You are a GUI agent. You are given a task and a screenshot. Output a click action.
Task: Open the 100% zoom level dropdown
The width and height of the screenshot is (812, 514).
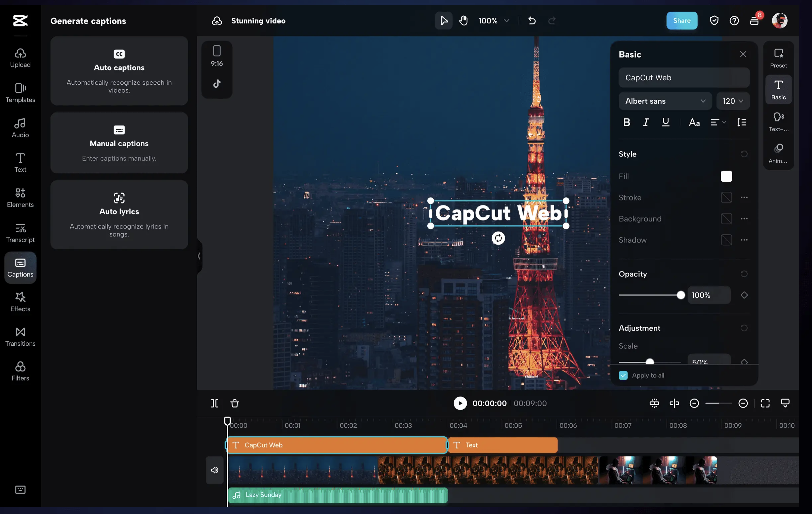494,21
